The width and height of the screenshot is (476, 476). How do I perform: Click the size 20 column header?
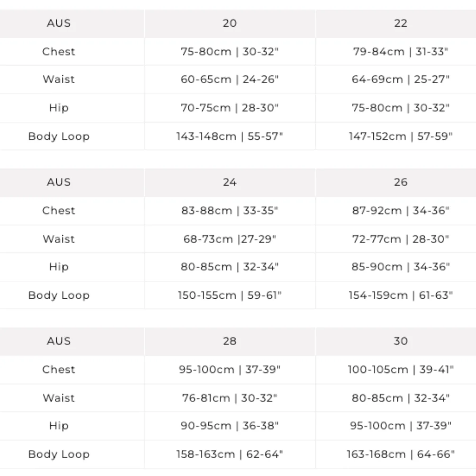point(230,23)
